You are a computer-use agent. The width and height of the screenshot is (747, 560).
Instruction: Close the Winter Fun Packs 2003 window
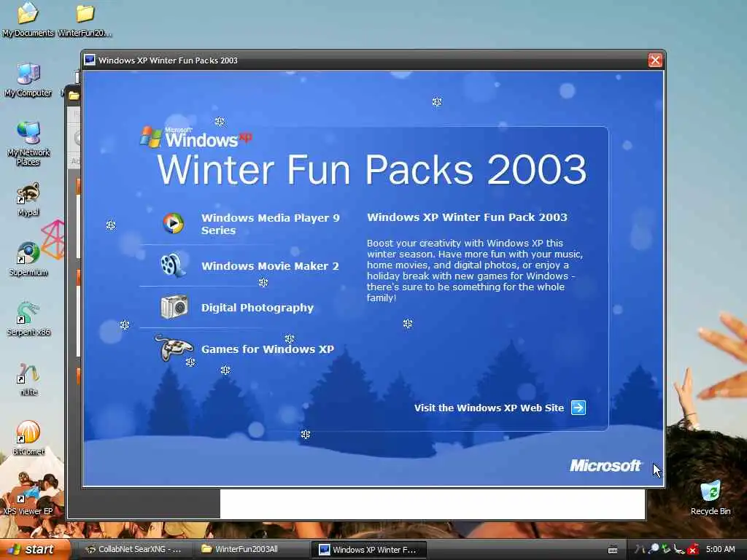(x=655, y=60)
